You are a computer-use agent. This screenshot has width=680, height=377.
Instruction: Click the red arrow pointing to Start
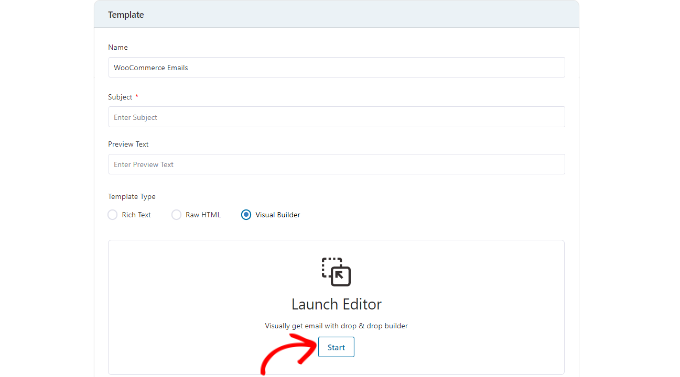tap(288, 351)
